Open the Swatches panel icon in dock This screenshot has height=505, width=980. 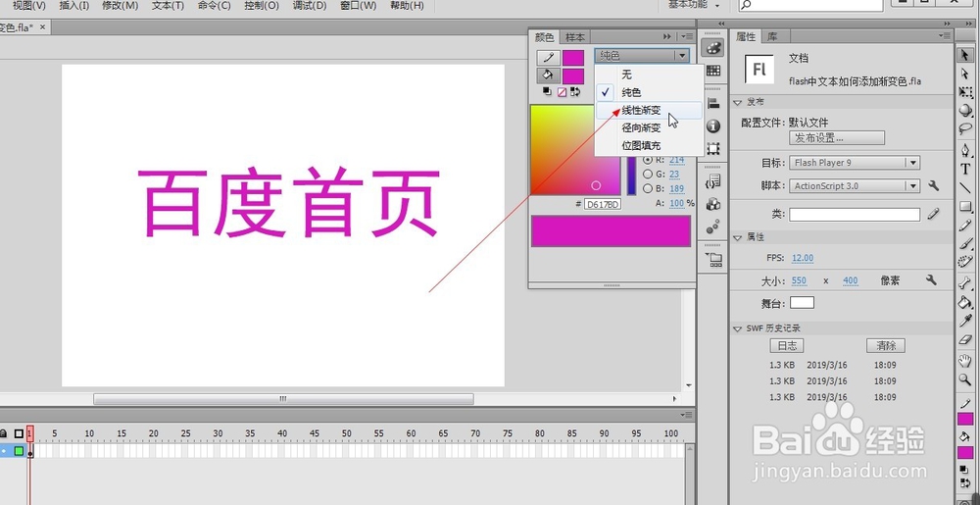pos(713,71)
